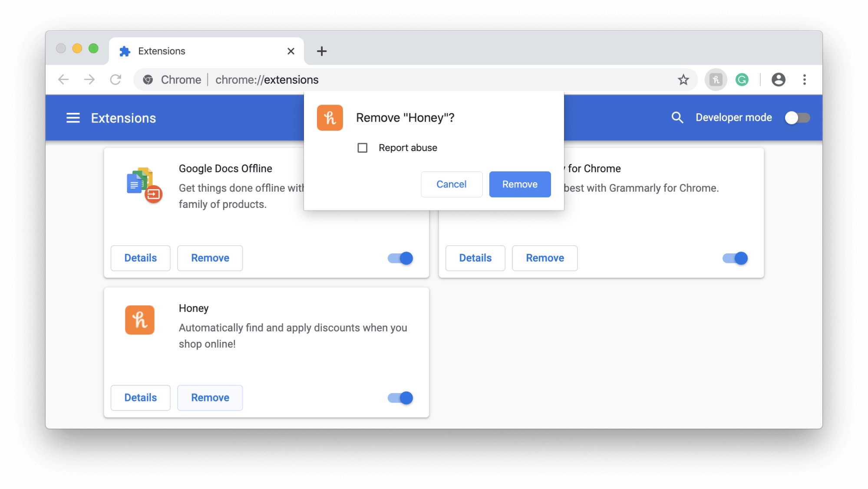Check the Report abuse checkbox
This screenshot has height=489, width=868.
pyautogui.click(x=362, y=148)
